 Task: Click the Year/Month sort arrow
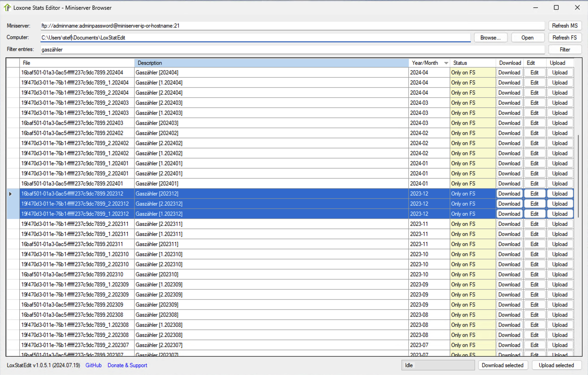446,63
